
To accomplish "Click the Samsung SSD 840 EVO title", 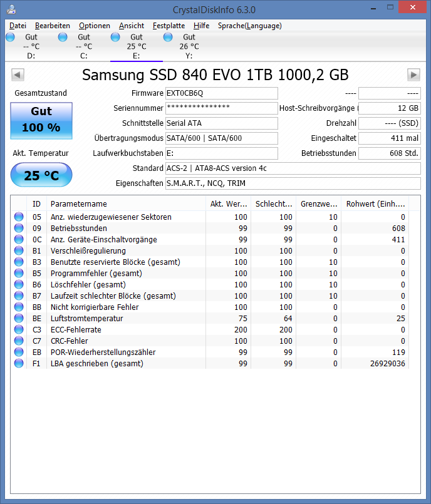I will (215, 75).
